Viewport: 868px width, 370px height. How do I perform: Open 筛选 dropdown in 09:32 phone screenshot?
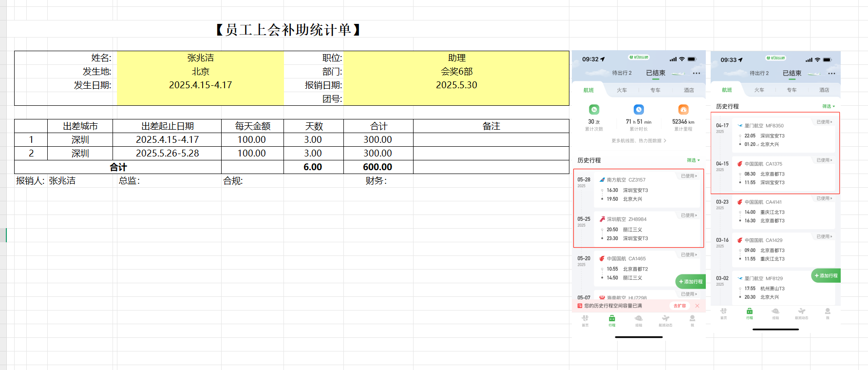693,160
